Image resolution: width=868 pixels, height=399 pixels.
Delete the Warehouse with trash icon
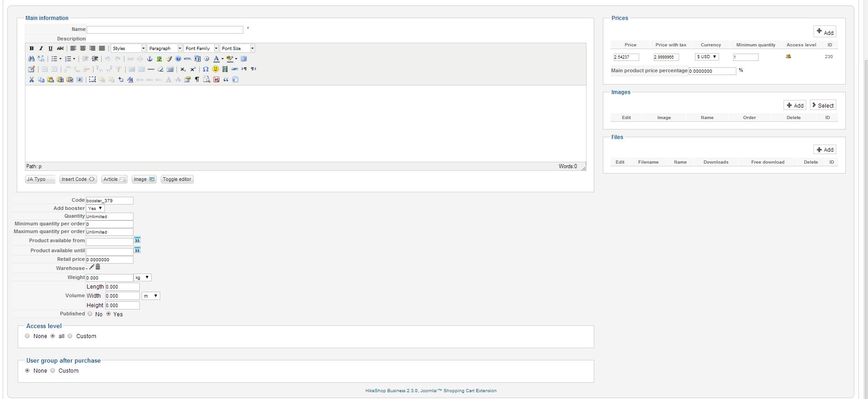[x=98, y=267]
